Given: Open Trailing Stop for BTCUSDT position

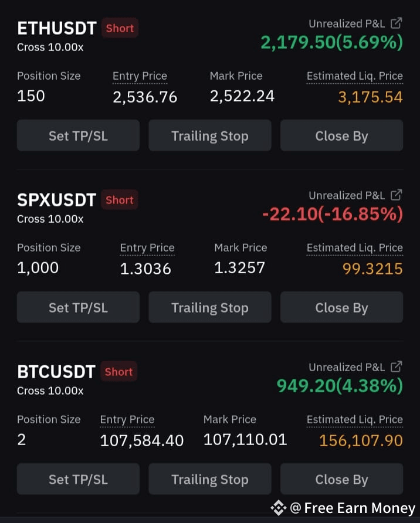Looking at the screenshot, I should tap(210, 479).
